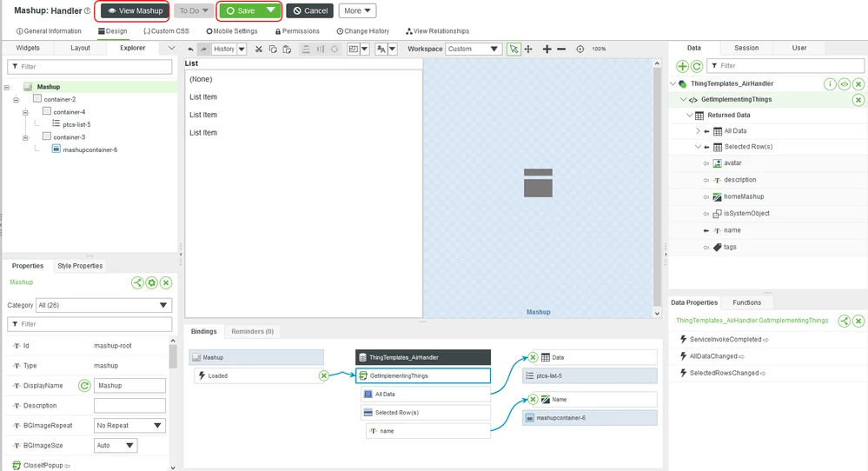Switch to the Layout tab
This screenshot has width=868, height=471.
coord(80,48)
